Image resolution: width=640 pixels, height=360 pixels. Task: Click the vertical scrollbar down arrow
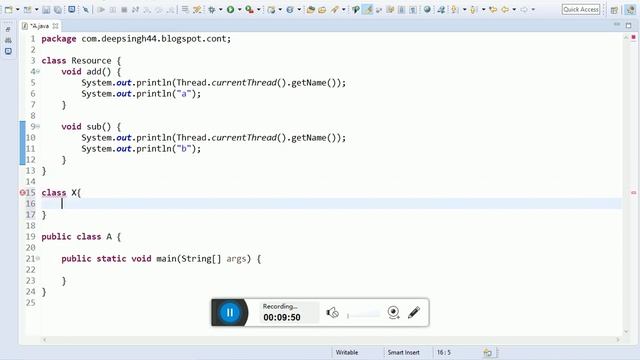pos(626,332)
